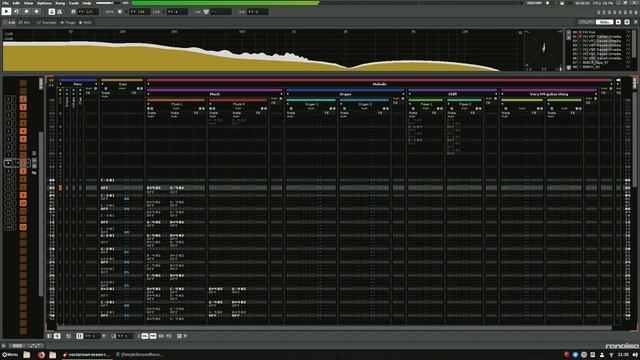Viewport: 640px width, 360px height.
Task: Start song playback with Play button
Action: (x=6, y=12)
